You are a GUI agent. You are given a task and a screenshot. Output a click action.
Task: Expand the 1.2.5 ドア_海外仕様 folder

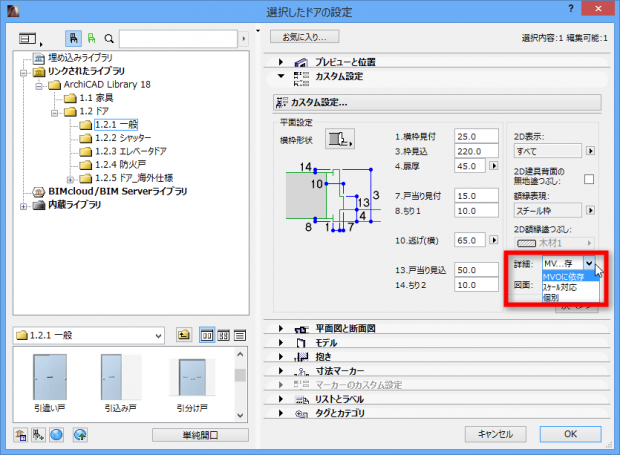tap(70, 179)
